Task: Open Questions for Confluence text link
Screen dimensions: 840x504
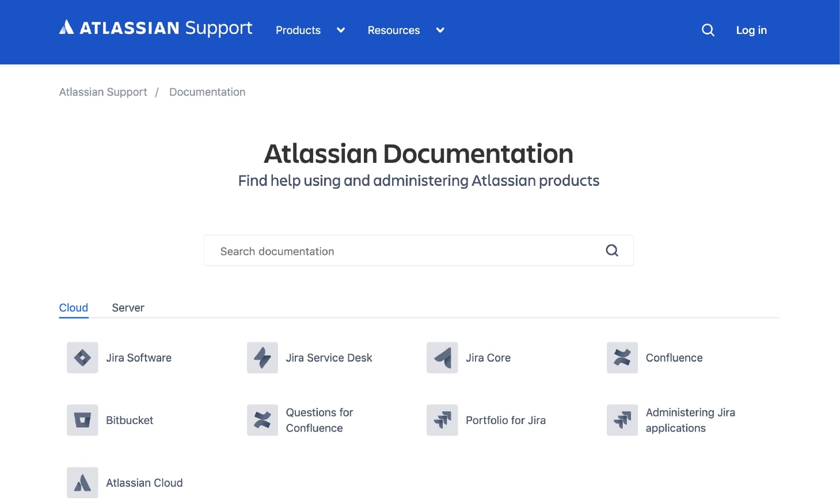Action: [320, 420]
